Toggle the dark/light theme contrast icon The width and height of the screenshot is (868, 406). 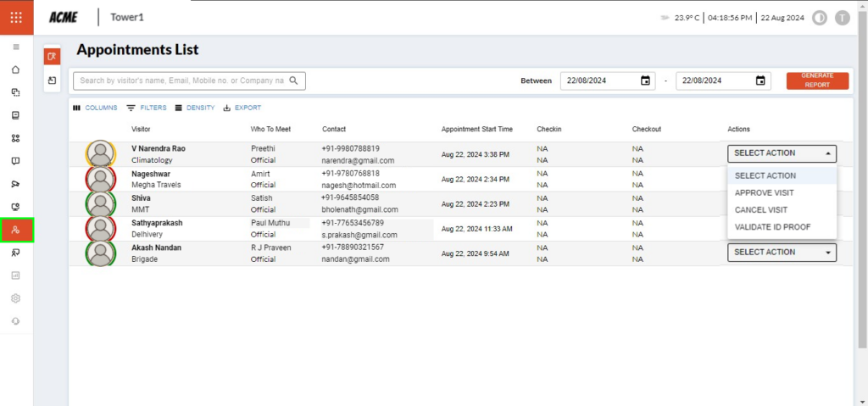pos(820,18)
